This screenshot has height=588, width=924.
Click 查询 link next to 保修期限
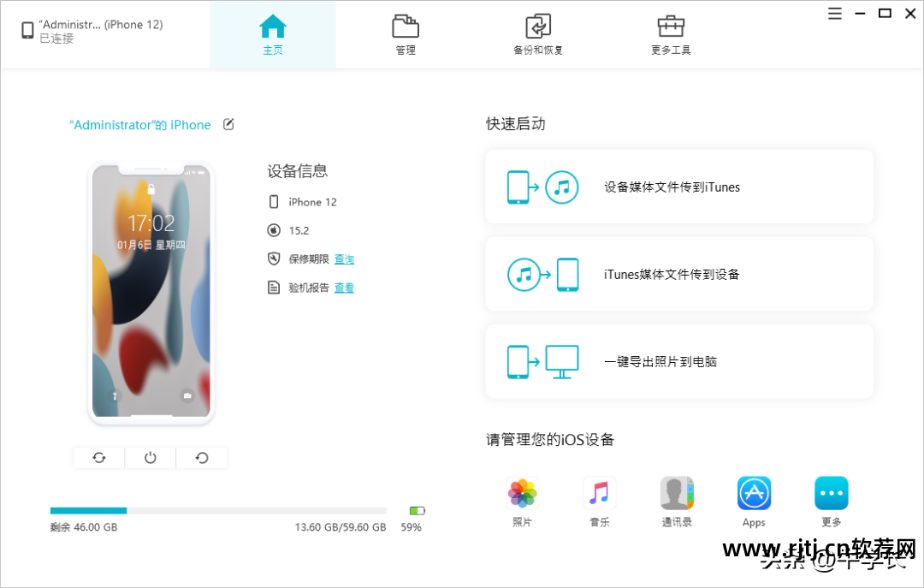pyautogui.click(x=344, y=259)
